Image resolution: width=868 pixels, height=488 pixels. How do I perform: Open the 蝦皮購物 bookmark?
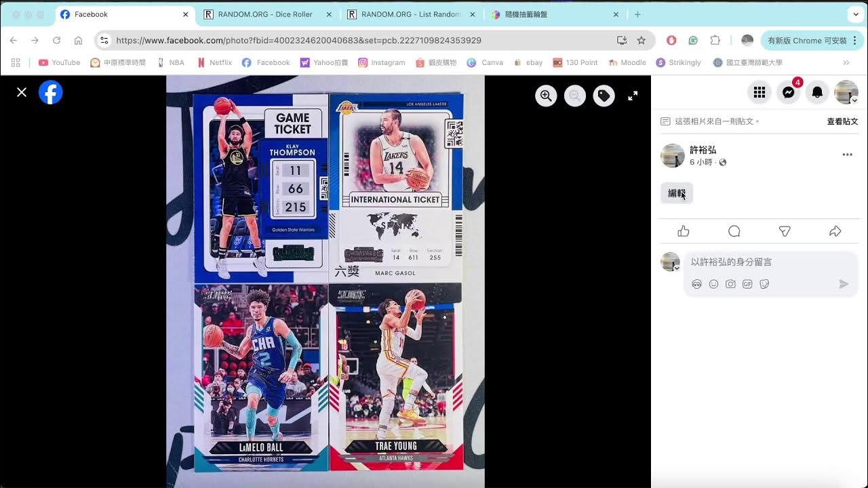[436, 62]
